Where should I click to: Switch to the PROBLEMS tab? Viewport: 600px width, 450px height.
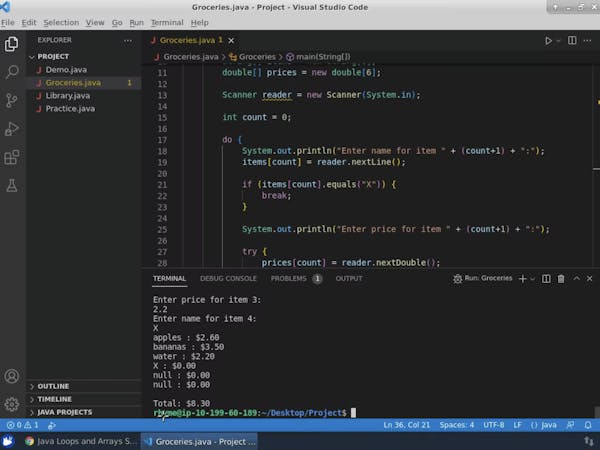pyautogui.click(x=296, y=279)
